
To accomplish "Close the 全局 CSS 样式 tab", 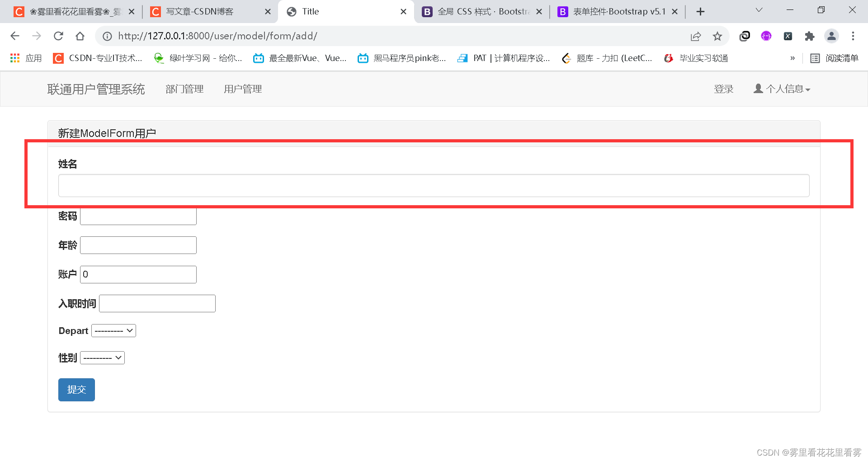I will coord(539,12).
